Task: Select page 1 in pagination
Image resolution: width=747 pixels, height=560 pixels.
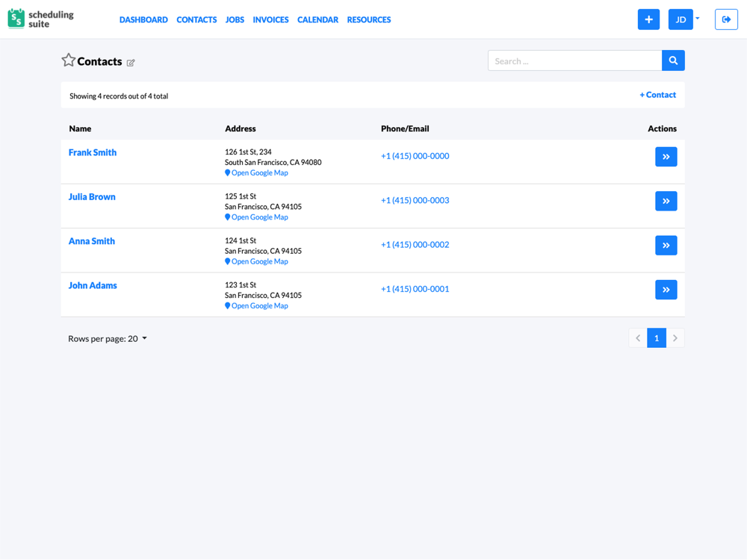Action: (x=657, y=338)
